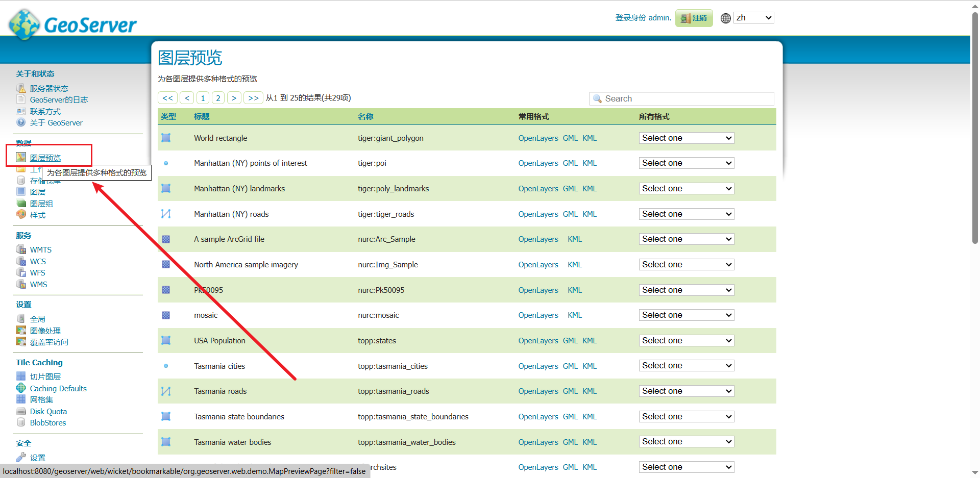Open formats dropdown for topp:tasmania_water_bodies
980x478 pixels.
(687, 442)
